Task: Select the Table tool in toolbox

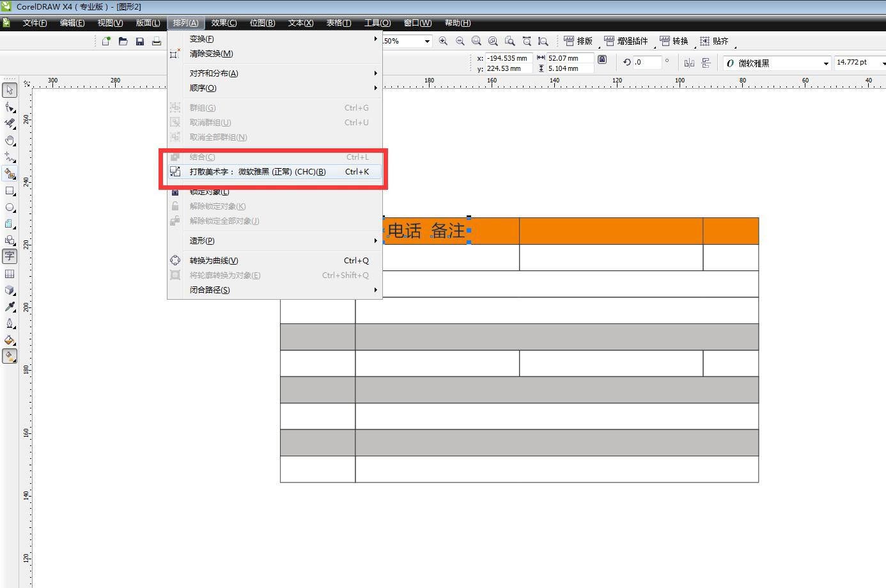Action: 10,274
